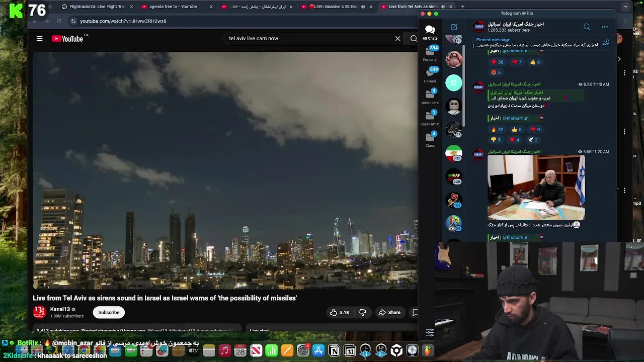Open the Kanal13 channel avatar

(39, 312)
